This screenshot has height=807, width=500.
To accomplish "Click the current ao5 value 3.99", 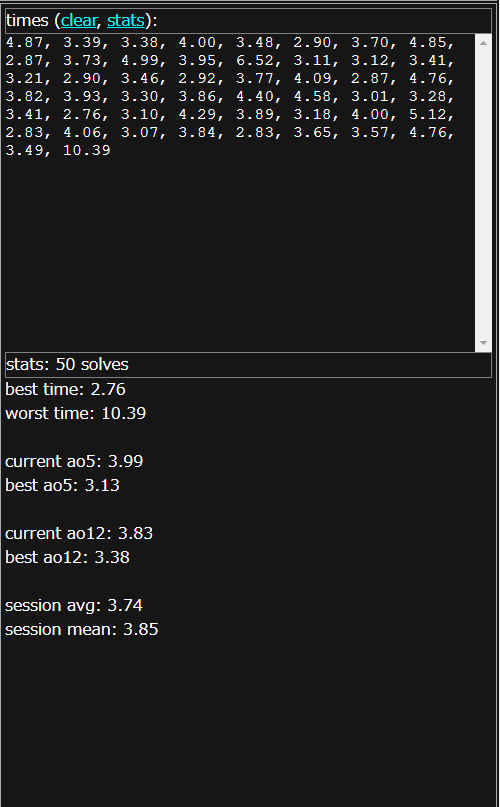I will pos(125,461).
